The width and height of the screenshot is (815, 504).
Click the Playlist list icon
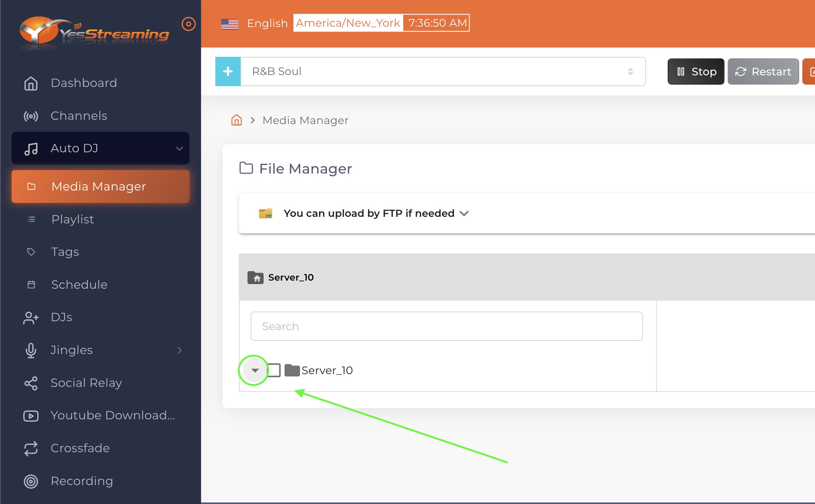click(x=31, y=219)
